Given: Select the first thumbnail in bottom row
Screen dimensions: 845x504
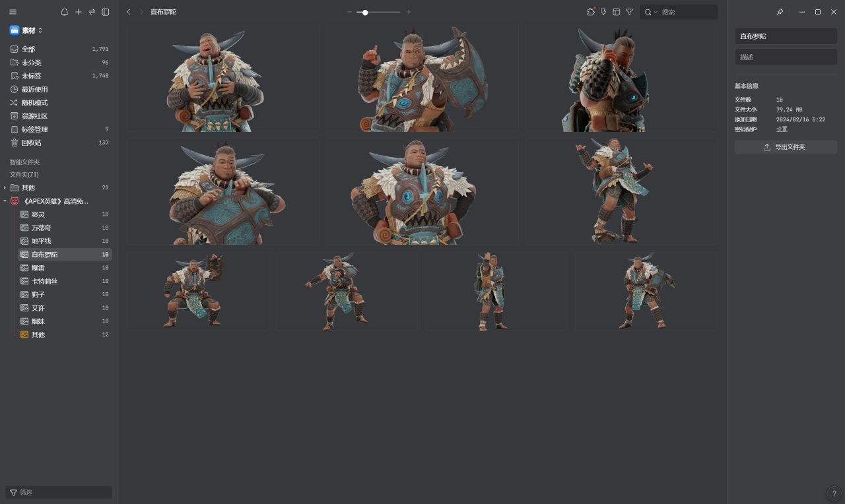Looking at the screenshot, I should (198, 291).
